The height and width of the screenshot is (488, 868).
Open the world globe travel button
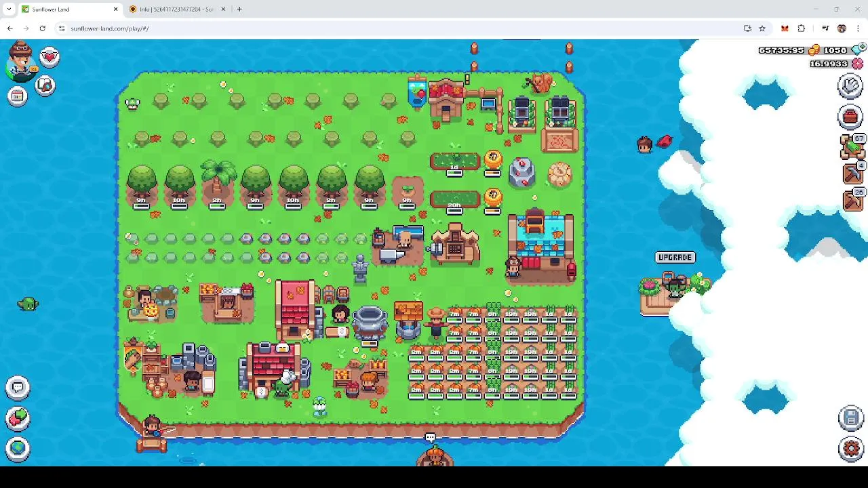pos(18,448)
